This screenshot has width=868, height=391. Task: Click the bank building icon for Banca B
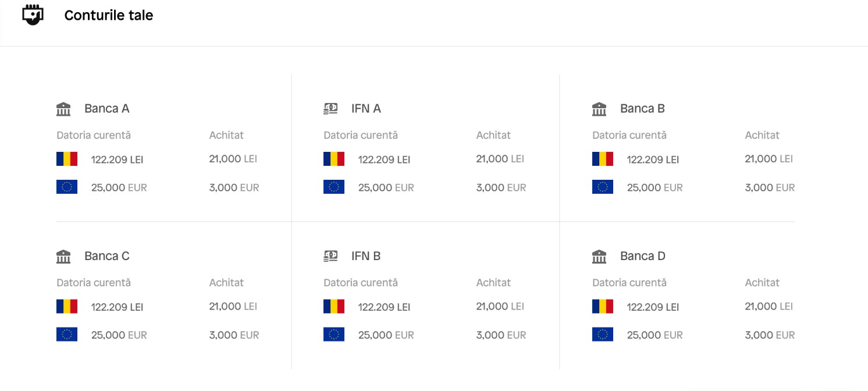[599, 109]
